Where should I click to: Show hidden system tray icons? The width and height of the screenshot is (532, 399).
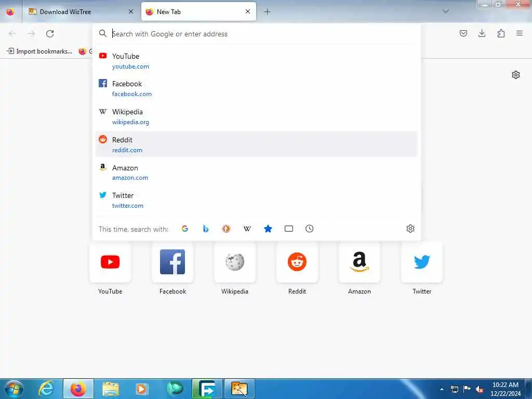[x=442, y=389]
